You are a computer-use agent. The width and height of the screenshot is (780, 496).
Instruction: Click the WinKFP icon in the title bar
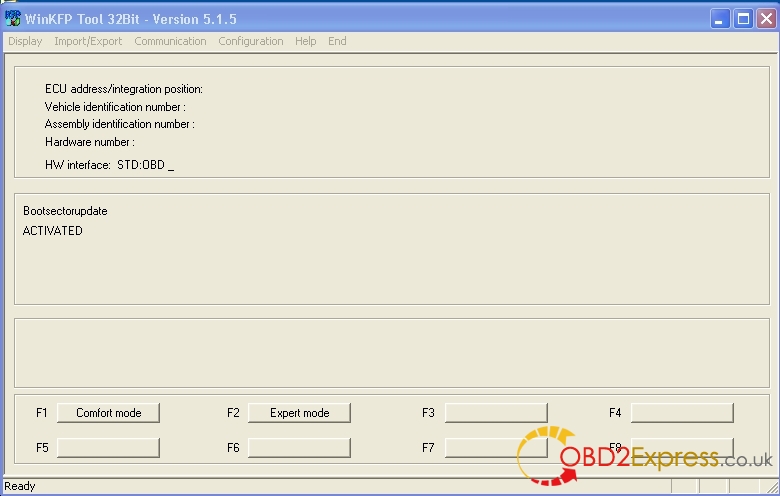coord(14,18)
